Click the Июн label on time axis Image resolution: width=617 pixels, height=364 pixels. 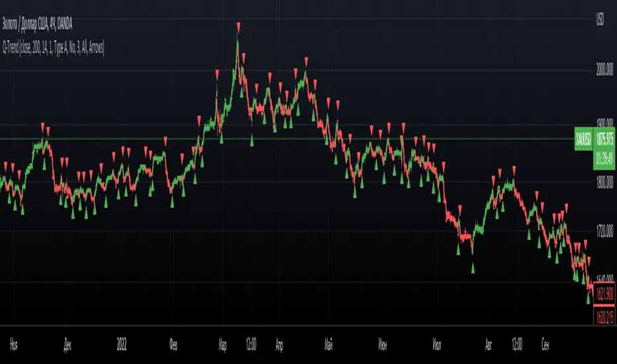coord(383,345)
